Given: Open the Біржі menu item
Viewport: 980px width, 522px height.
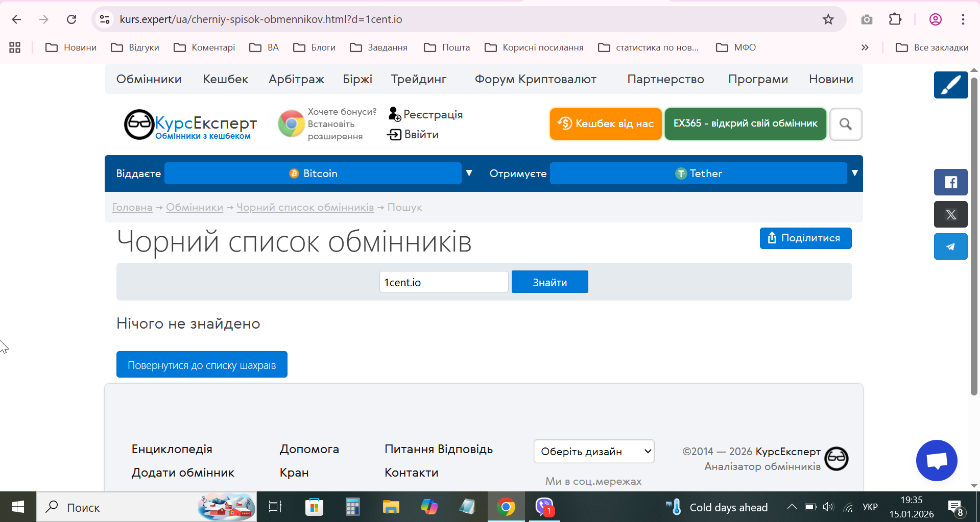Looking at the screenshot, I should point(357,79).
